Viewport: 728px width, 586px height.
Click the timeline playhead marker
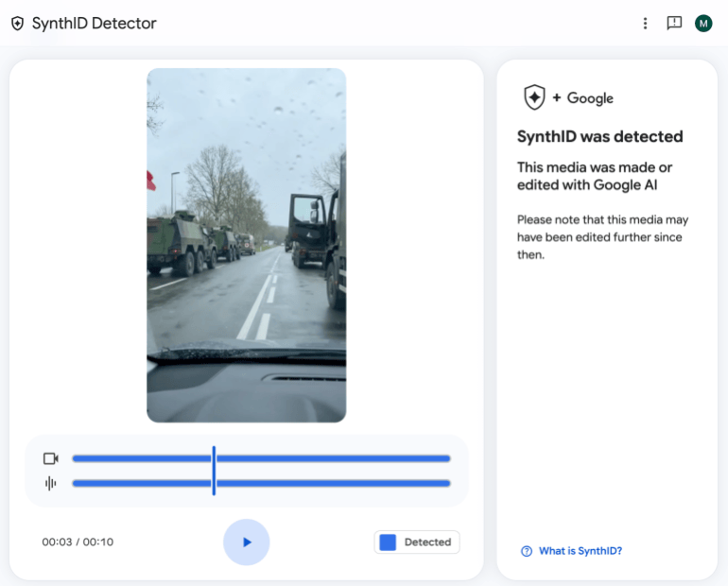point(214,471)
